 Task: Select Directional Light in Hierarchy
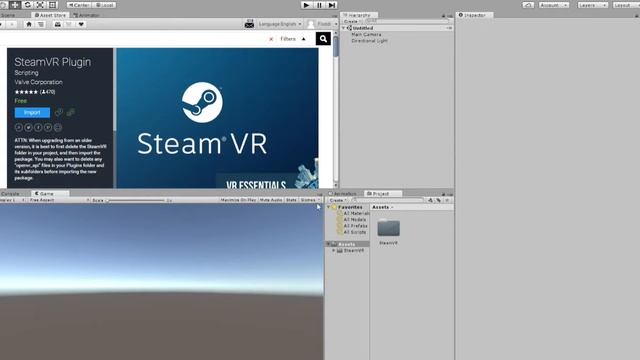click(x=369, y=41)
